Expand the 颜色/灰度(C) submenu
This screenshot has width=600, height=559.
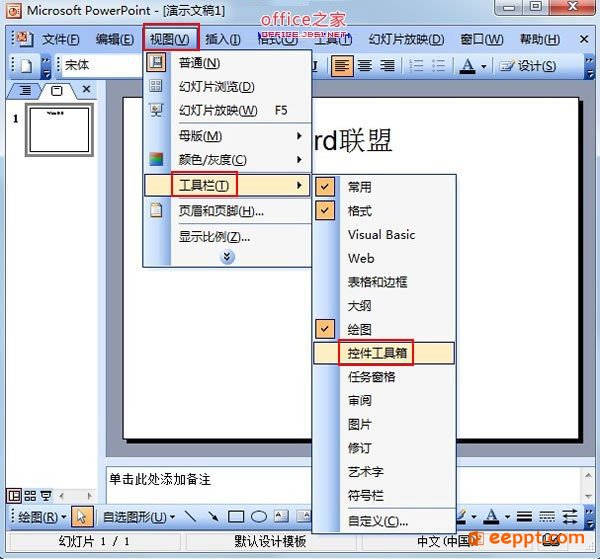[227, 159]
